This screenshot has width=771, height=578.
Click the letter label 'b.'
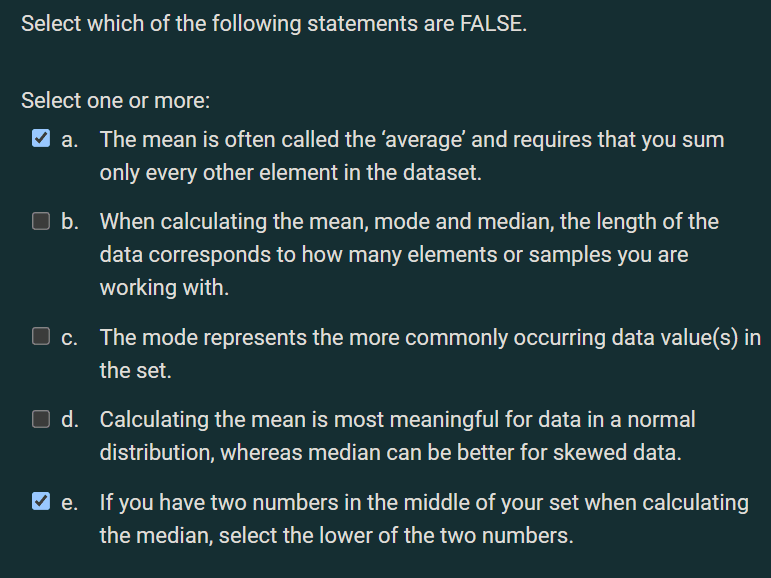70,222
